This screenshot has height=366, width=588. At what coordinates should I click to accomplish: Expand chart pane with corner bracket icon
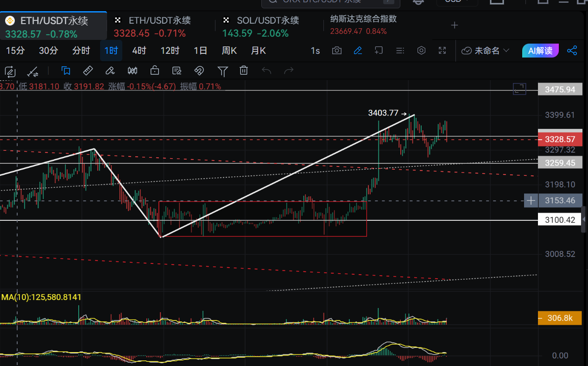[x=519, y=89]
